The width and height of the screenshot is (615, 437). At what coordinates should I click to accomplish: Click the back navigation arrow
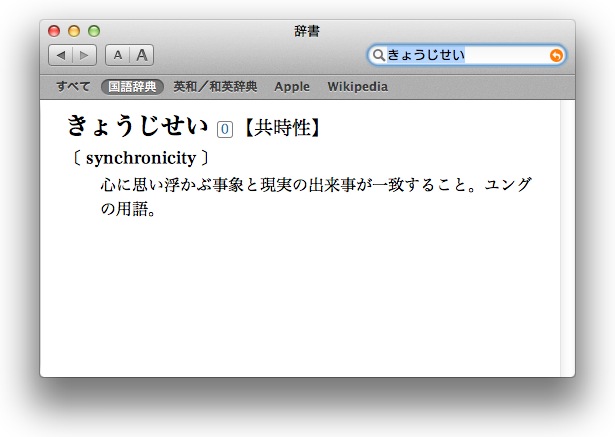pyautogui.click(x=60, y=55)
